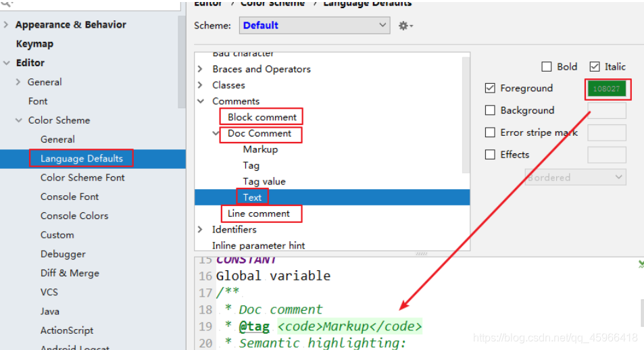Click the Braces and Operators label

point(262,69)
